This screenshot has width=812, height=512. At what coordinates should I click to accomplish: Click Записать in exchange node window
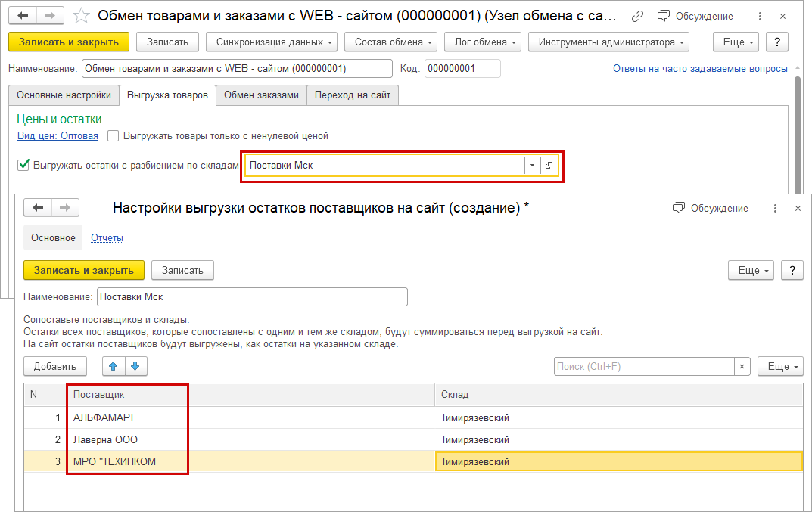167,42
